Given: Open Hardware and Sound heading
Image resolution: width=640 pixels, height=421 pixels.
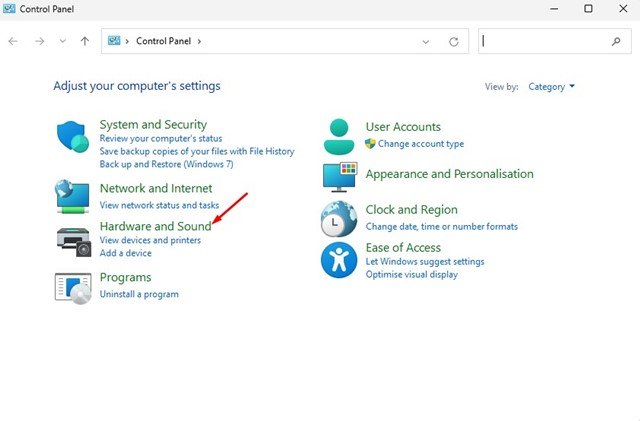Looking at the screenshot, I should click(x=156, y=226).
